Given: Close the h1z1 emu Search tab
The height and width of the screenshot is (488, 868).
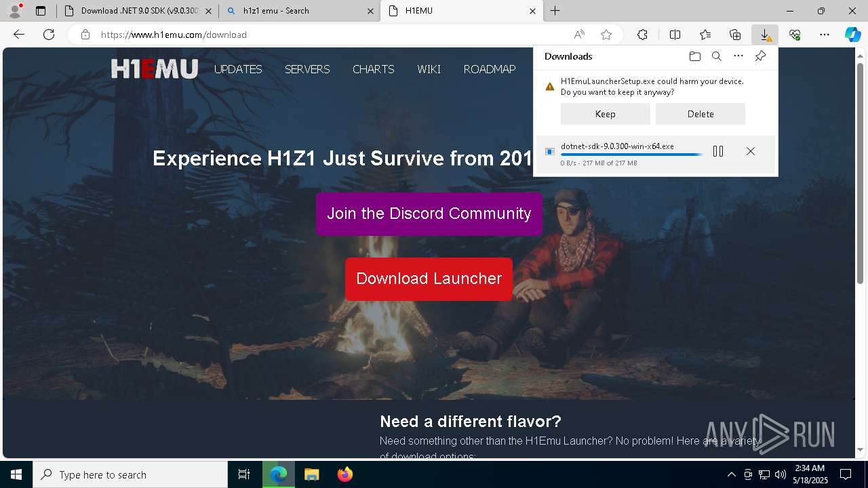Looking at the screenshot, I should click(370, 11).
